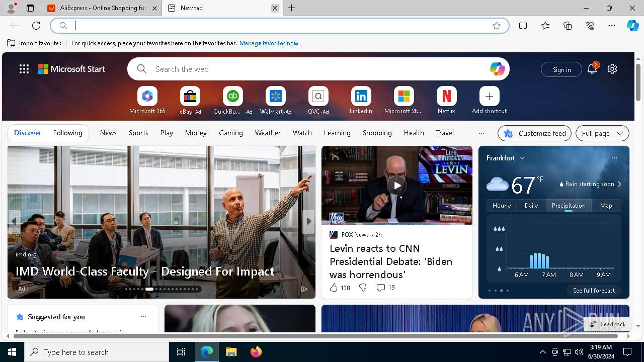The height and width of the screenshot is (362, 644).
Task: Click Customize feed button
Action: (x=534, y=133)
